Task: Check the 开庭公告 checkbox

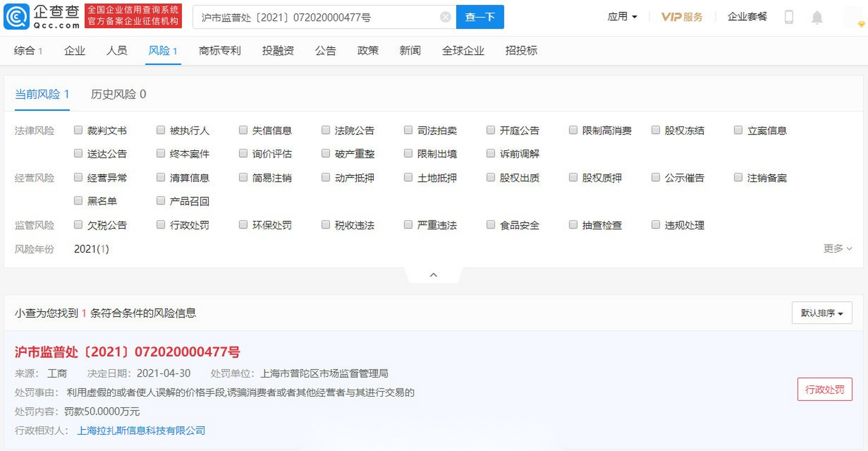Action: [491, 130]
